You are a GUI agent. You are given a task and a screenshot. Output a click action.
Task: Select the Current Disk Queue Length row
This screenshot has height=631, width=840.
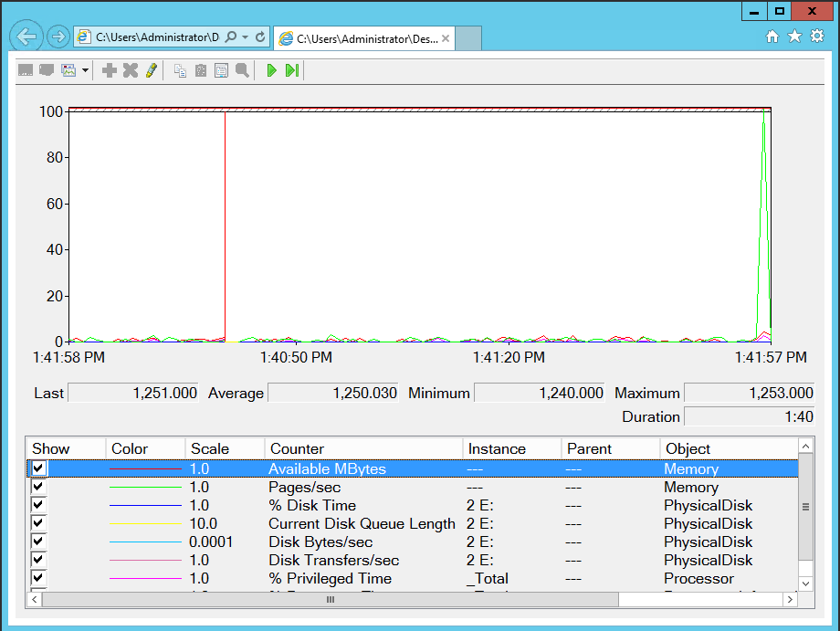[413, 523]
